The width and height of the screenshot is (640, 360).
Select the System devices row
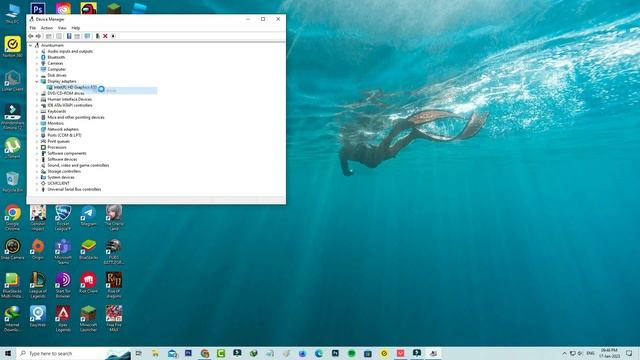[x=58, y=178]
